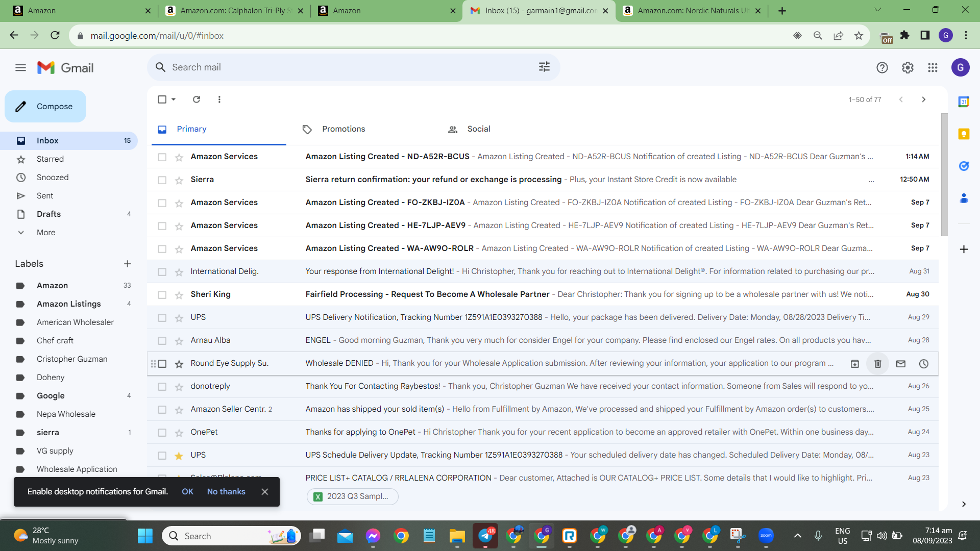Open browser extensions puzzle icon

(x=905, y=35)
